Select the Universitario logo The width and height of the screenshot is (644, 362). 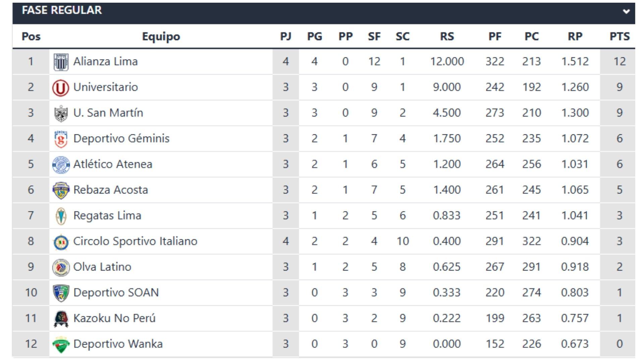pos(61,87)
